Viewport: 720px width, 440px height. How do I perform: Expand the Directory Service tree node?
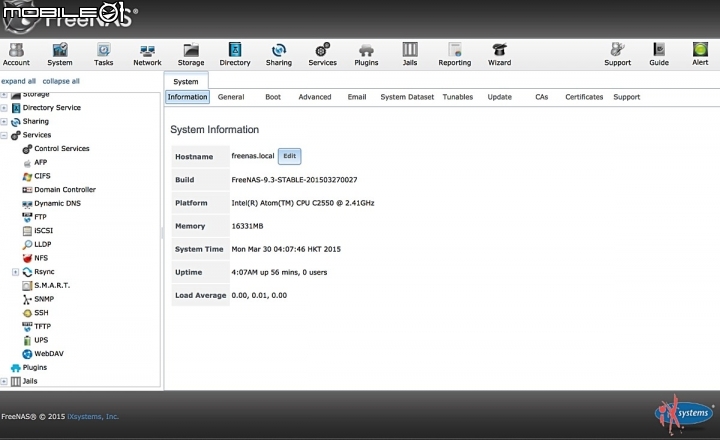(4, 108)
